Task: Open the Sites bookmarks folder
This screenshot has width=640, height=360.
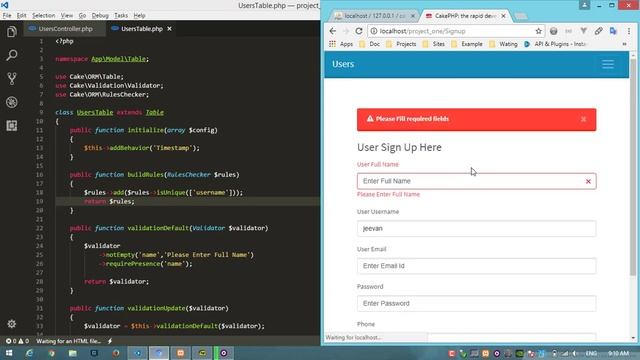Action: click(434, 44)
